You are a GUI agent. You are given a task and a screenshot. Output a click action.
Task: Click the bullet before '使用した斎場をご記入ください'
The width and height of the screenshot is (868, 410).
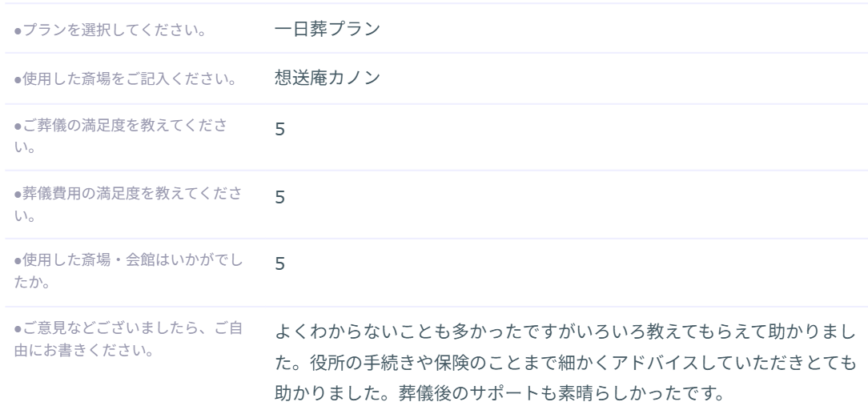[18, 82]
